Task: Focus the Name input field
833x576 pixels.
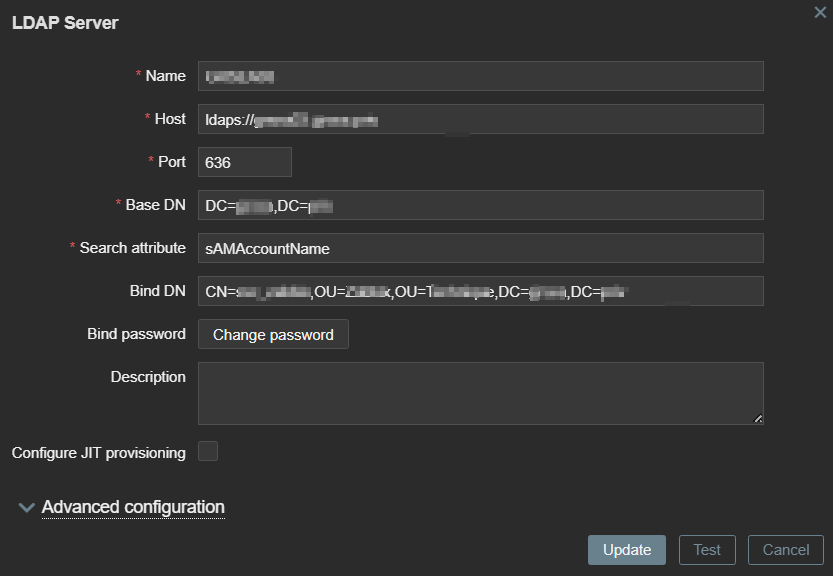Action: tap(480, 76)
